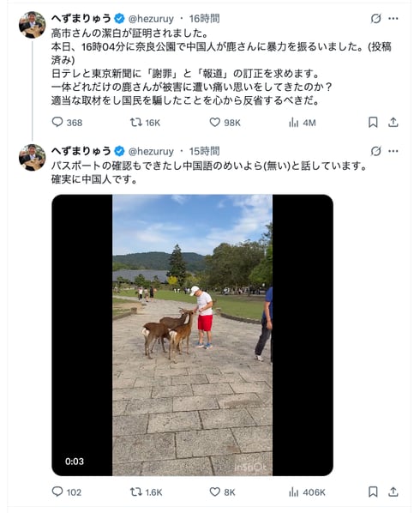This screenshot has width=420, height=513.
Task: Expand more options on the second tweet
Action: click(x=393, y=151)
